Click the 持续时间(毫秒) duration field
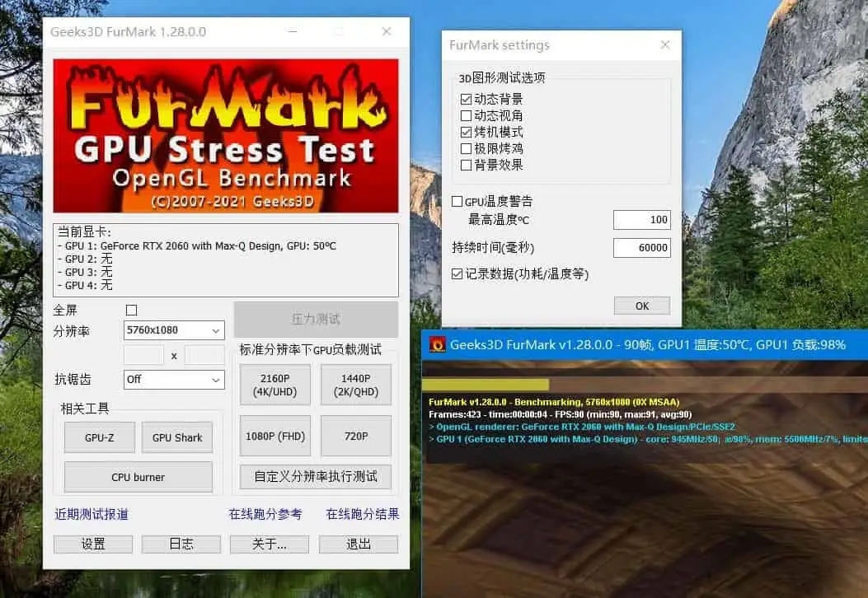The height and width of the screenshot is (598, 868). point(641,248)
